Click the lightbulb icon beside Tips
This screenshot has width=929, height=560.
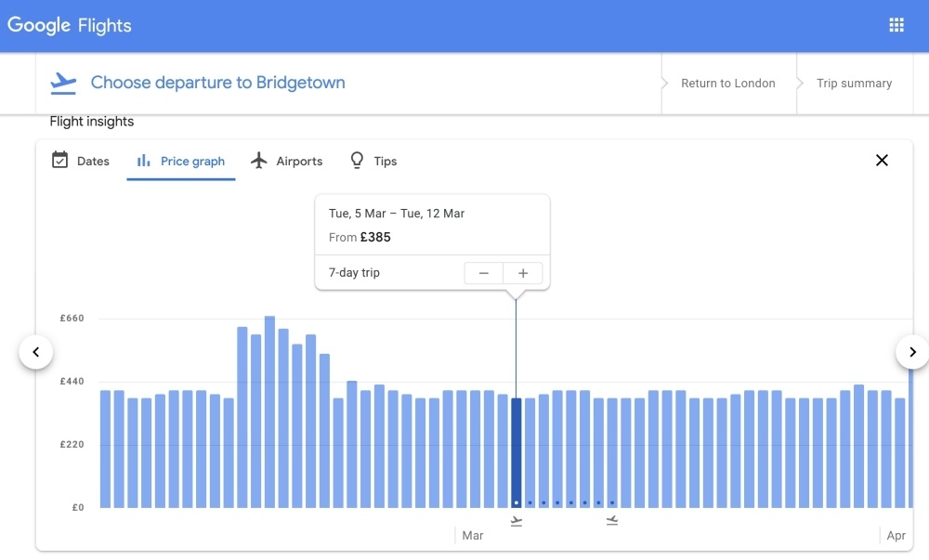point(357,161)
